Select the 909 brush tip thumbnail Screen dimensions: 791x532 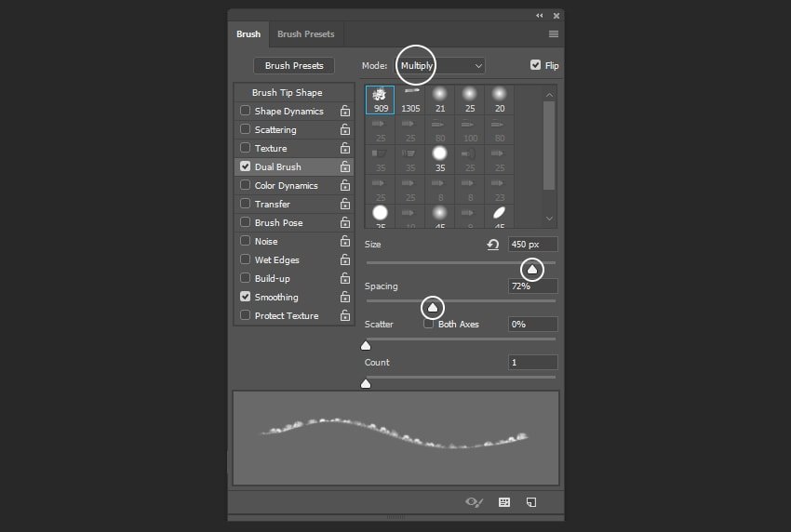(x=381, y=100)
